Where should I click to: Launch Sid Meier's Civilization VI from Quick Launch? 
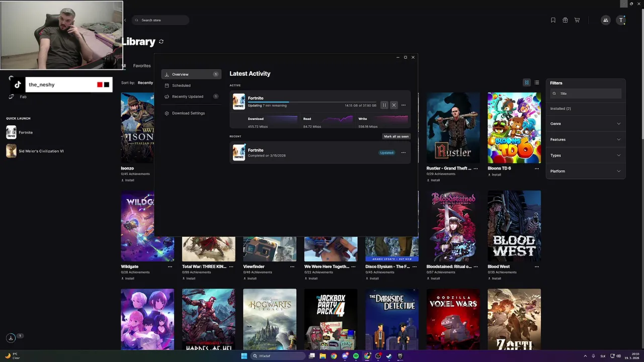coord(35,151)
